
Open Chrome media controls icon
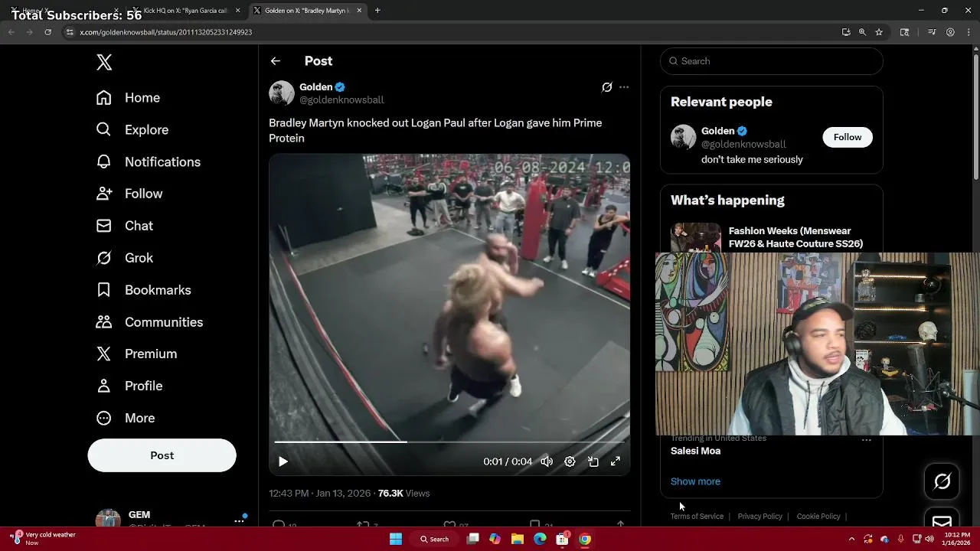tap(932, 32)
